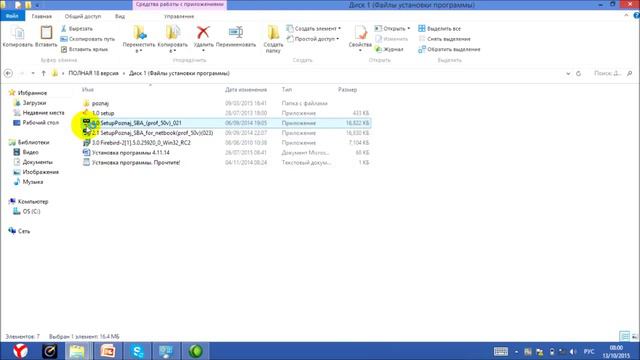Image resolution: width=640 pixels, height=360 pixels.
Task: Click Библиотеки in navigation pane
Action: coord(33,142)
